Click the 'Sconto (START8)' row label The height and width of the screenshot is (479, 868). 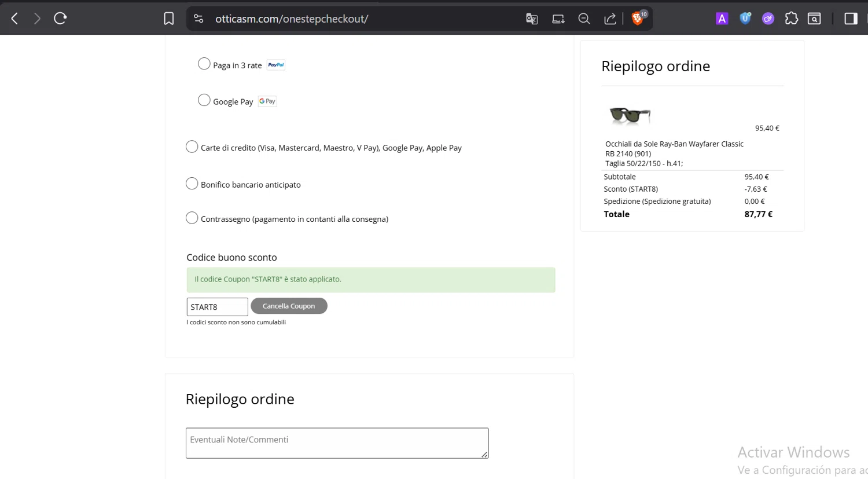coord(631,189)
